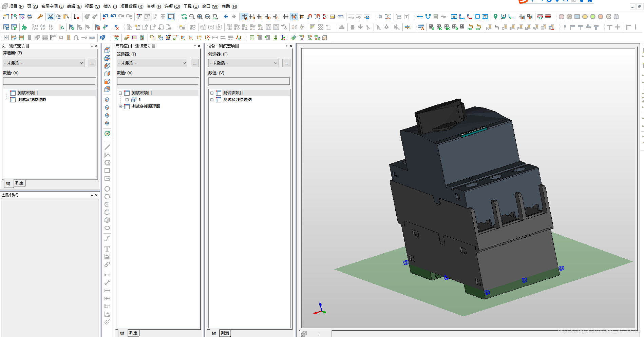Click the zoom in magnifier icon
Image resolution: width=644 pixels, height=337 pixels.
tap(200, 17)
